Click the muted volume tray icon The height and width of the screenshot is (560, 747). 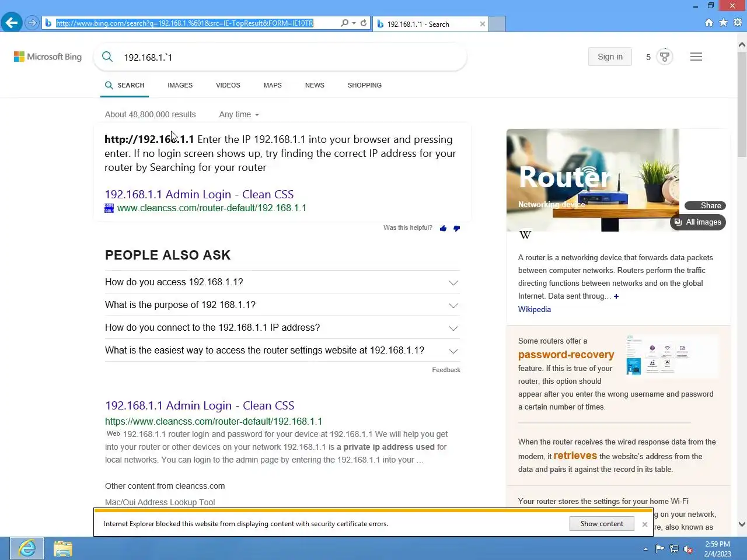[688, 549]
